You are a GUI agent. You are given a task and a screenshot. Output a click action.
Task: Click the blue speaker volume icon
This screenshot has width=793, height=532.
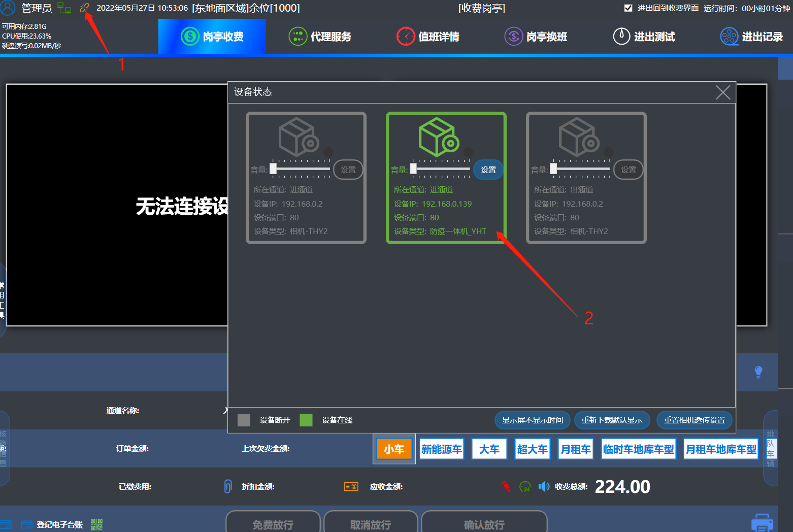tap(544, 486)
